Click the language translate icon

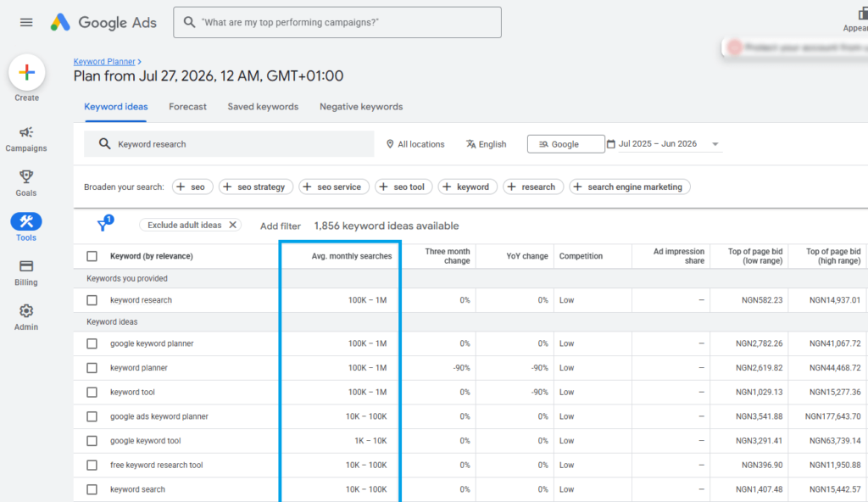(x=470, y=144)
